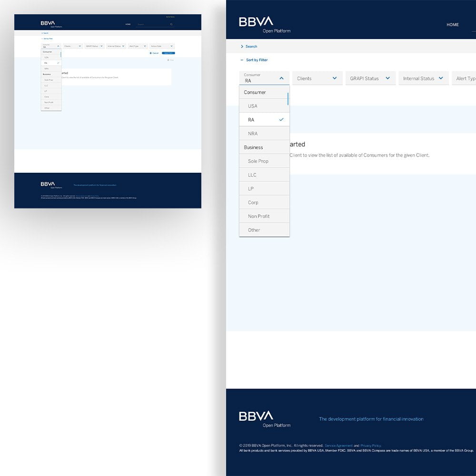
Task: Click the scrollbar in the enlarged Consumer list
Action: [288, 99]
